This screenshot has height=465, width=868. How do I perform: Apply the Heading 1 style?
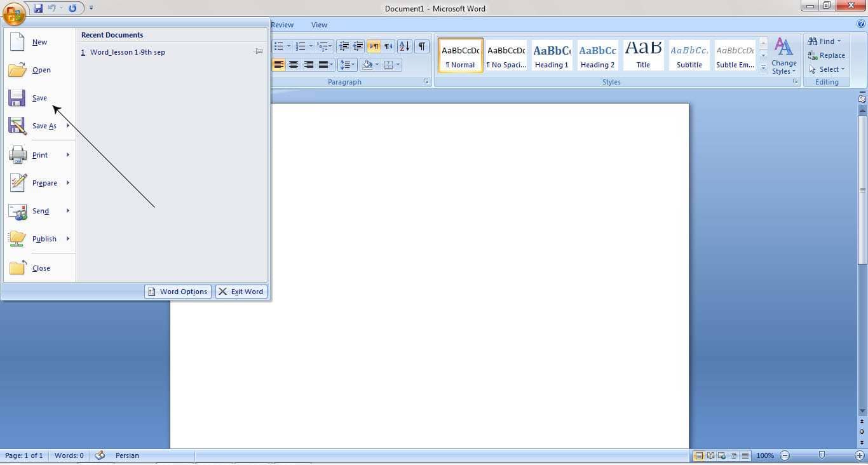click(552, 55)
